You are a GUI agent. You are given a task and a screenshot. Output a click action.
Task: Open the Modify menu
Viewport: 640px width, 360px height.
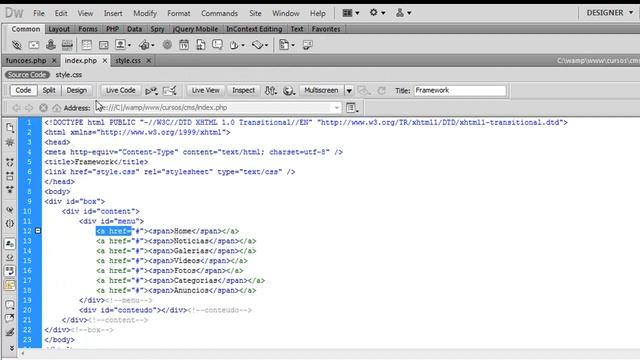coord(144,13)
